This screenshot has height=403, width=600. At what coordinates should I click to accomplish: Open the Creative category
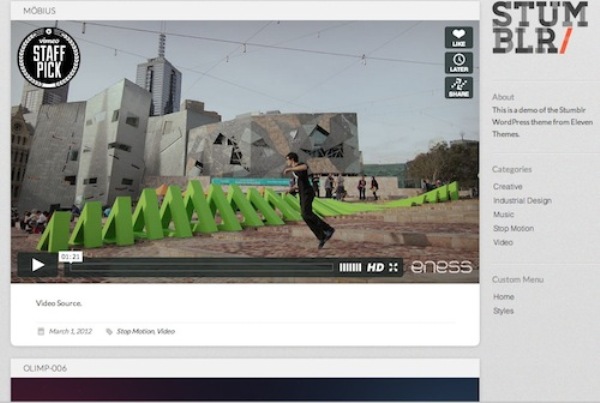[507, 186]
